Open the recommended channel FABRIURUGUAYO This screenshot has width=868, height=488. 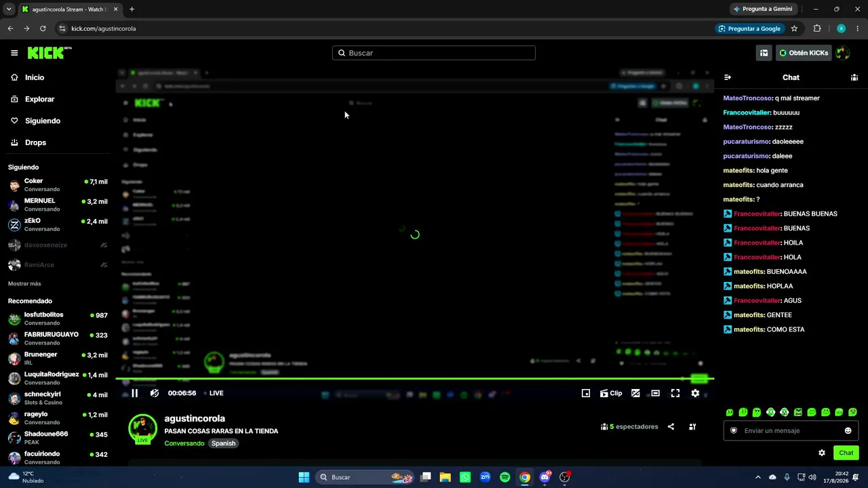(58, 338)
